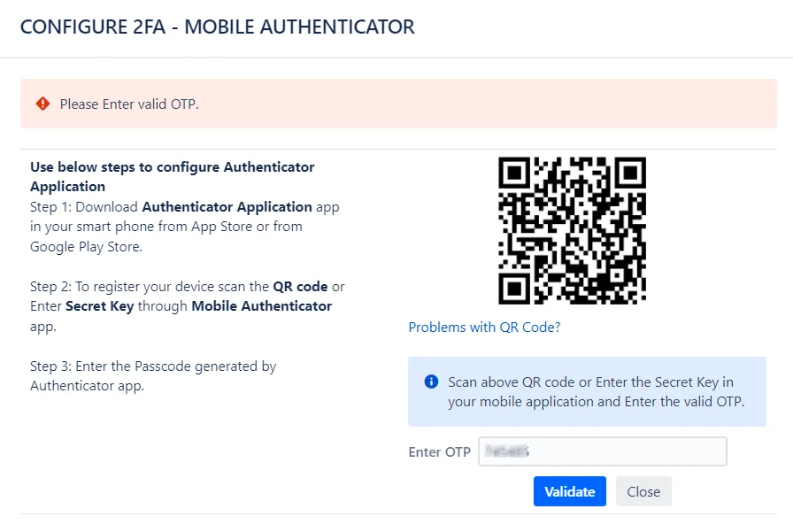Click the Validate button
The image size is (793, 532).
569,491
